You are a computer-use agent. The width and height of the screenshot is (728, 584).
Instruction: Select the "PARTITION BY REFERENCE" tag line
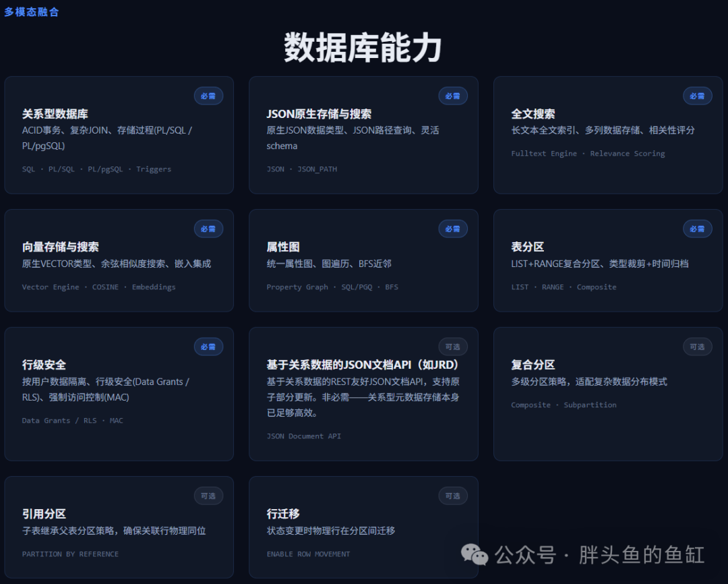70,554
